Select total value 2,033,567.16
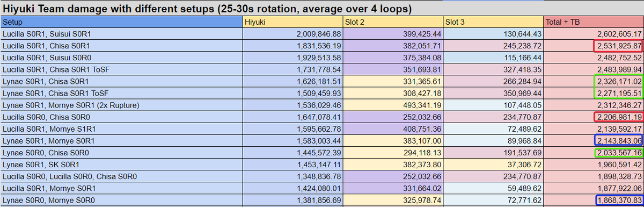644x207 pixels. point(594,152)
